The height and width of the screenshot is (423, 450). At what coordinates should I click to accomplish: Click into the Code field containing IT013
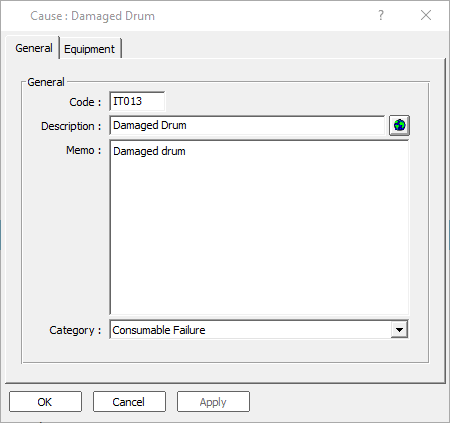click(137, 101)
